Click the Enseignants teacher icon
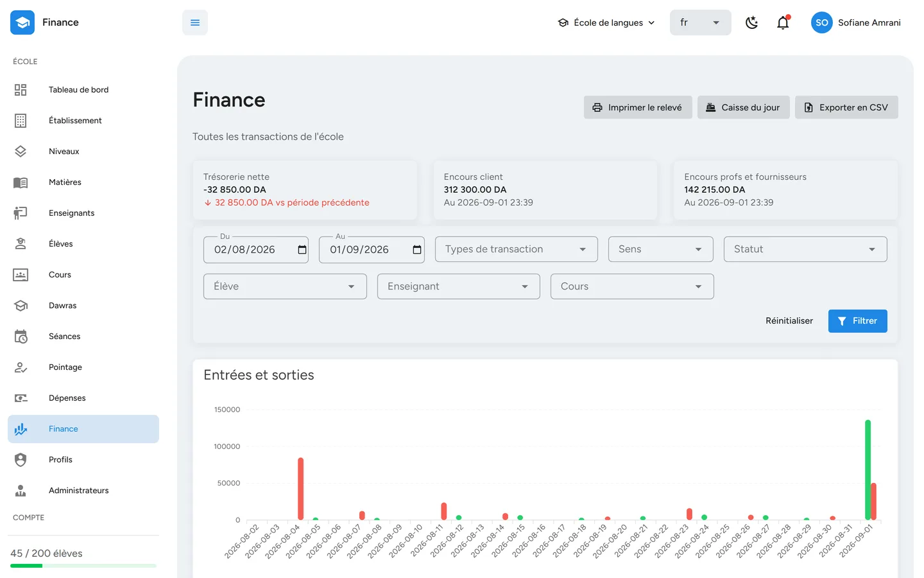The height and width of the screenshot is (578, 924). pos(21,213)
